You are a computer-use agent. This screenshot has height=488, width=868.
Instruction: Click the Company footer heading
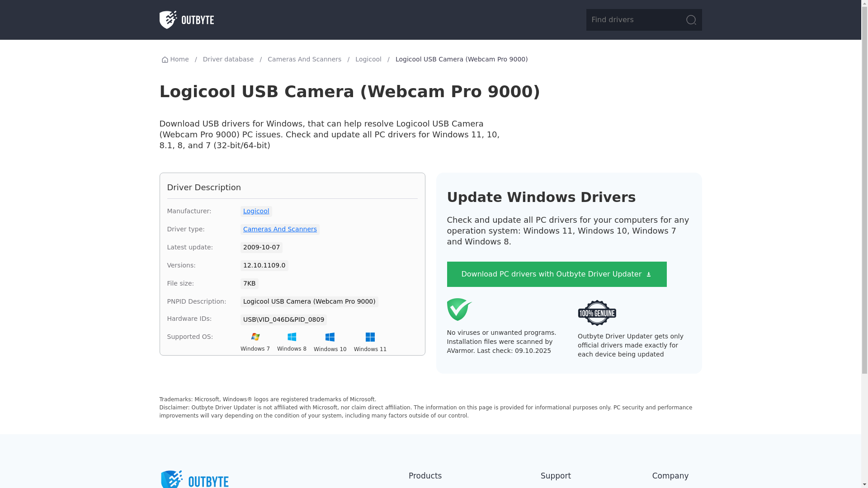coord(670,476)
